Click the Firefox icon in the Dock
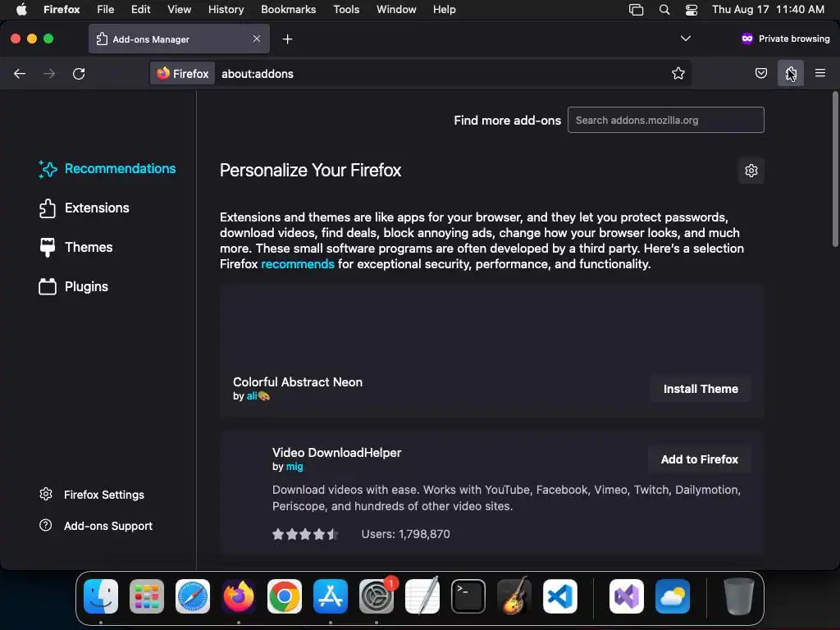 click(239, 596)
